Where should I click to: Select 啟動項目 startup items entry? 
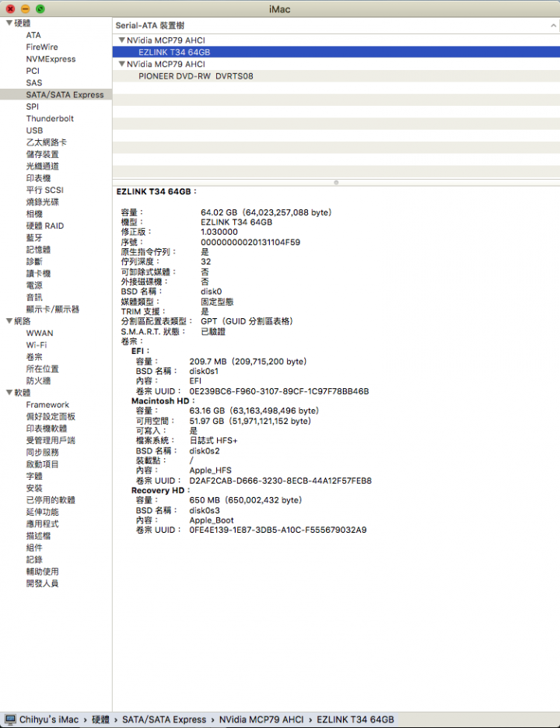[42, 464]
